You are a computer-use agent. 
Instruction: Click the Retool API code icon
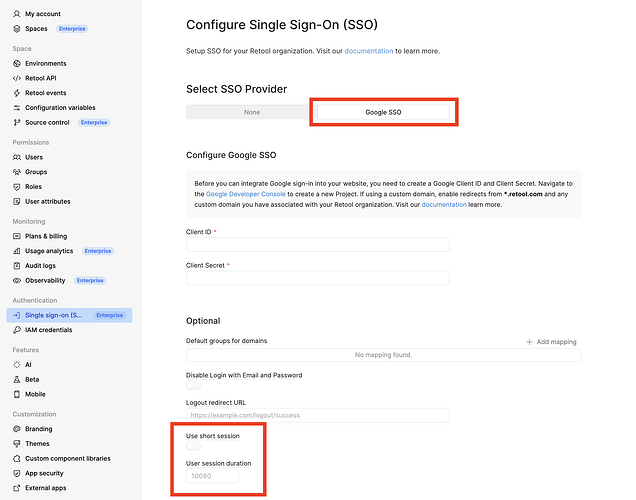point(17,78)
